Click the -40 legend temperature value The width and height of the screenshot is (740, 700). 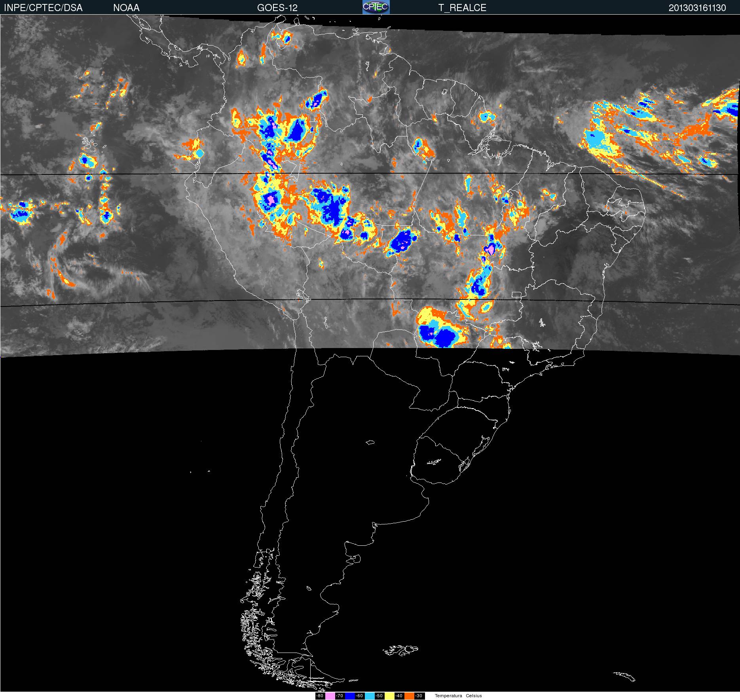[399, 696]
